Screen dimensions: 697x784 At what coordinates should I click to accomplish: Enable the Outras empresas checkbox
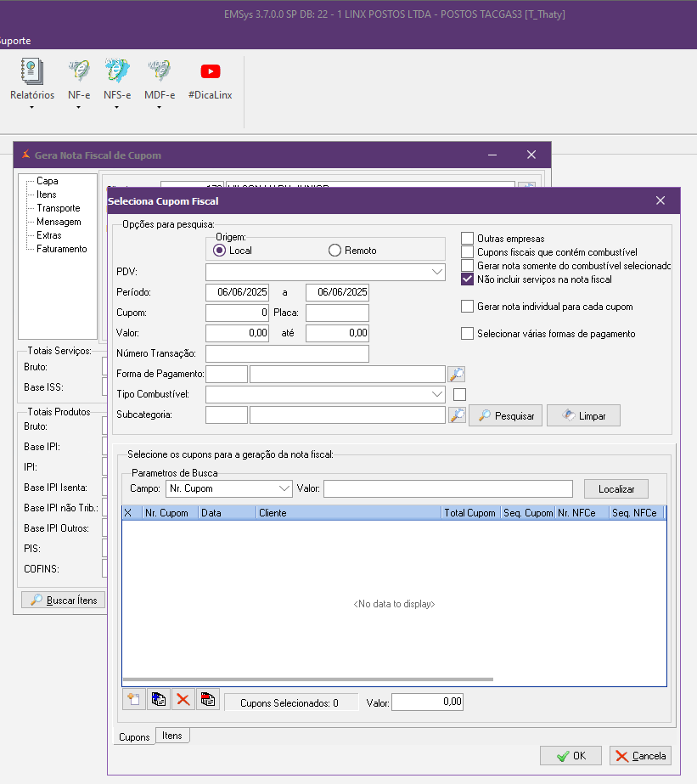tap(467, 239)
